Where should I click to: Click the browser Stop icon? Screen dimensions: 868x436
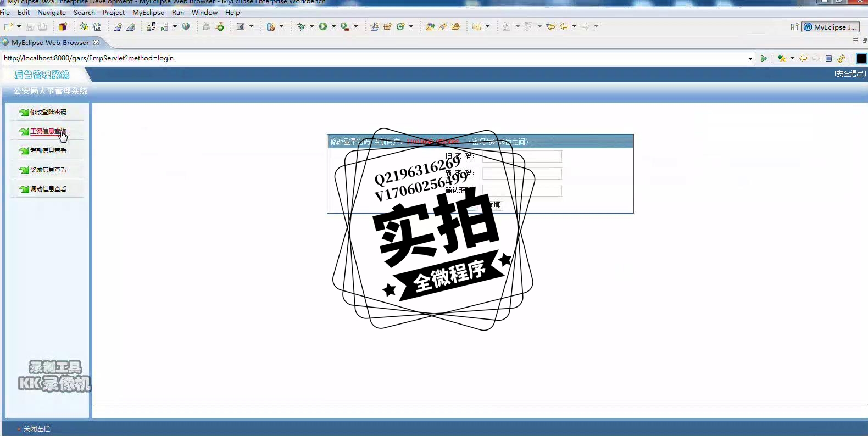828,58
